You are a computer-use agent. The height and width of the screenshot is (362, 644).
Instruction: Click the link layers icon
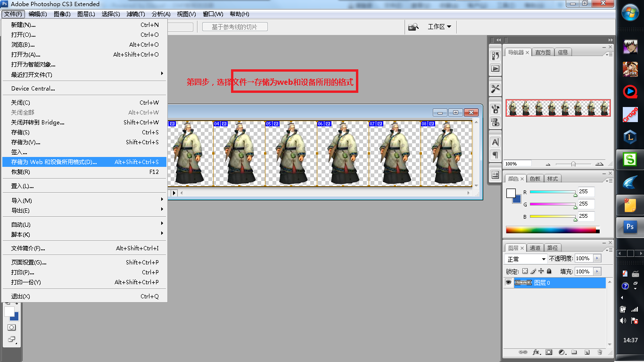point(523,352)
